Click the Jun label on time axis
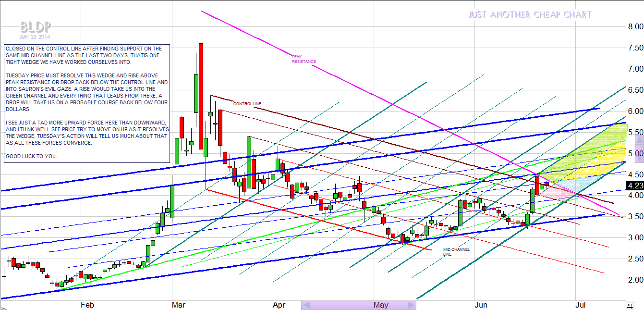Viewport: 644px width, 310px height. [481, 305]
